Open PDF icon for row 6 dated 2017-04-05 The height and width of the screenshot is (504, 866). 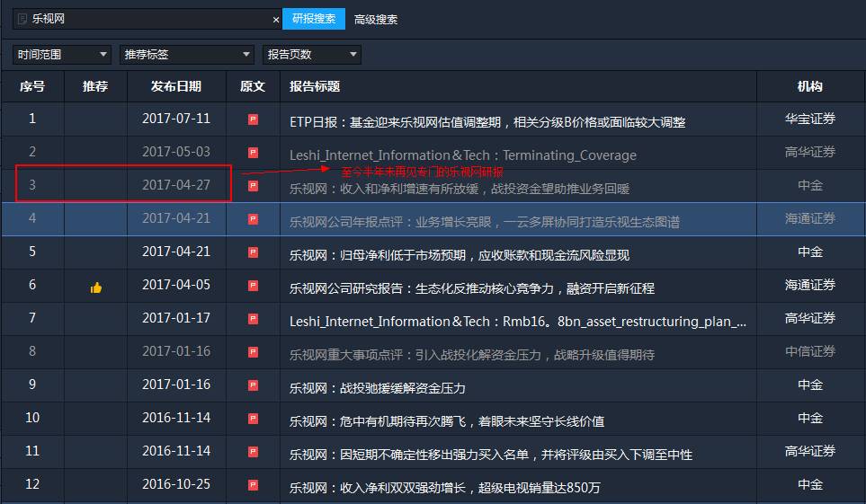tap(253, 286)
